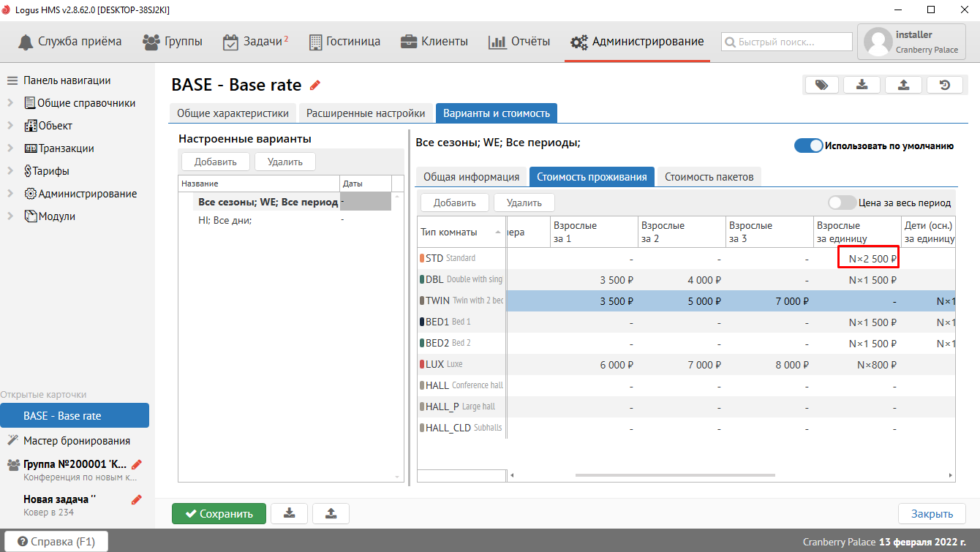Disable the Использовать по умолчанию toggle
The height and width of the screenshot is (552, 980).
(x=808, y=145)
